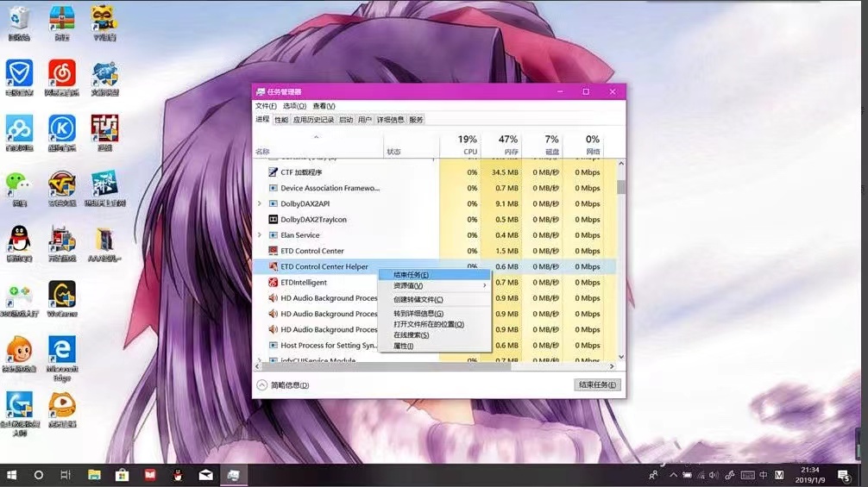The height and width of the screenshot is (487, 868).
Task: Choose 打开文件所在的位置(O) in the context menu
Action: [x=435, y=324]
